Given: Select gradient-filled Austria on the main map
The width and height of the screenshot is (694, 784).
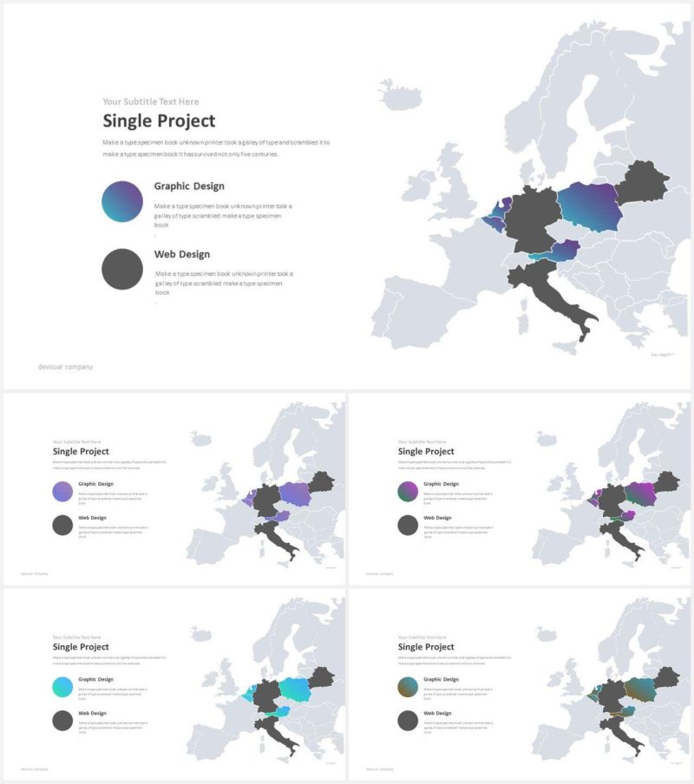Looking at the screenshot, I should coord(556,252).
